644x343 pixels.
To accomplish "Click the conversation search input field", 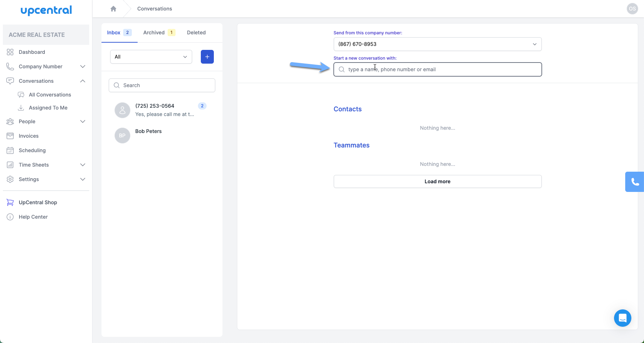I will tap(161, 85).
